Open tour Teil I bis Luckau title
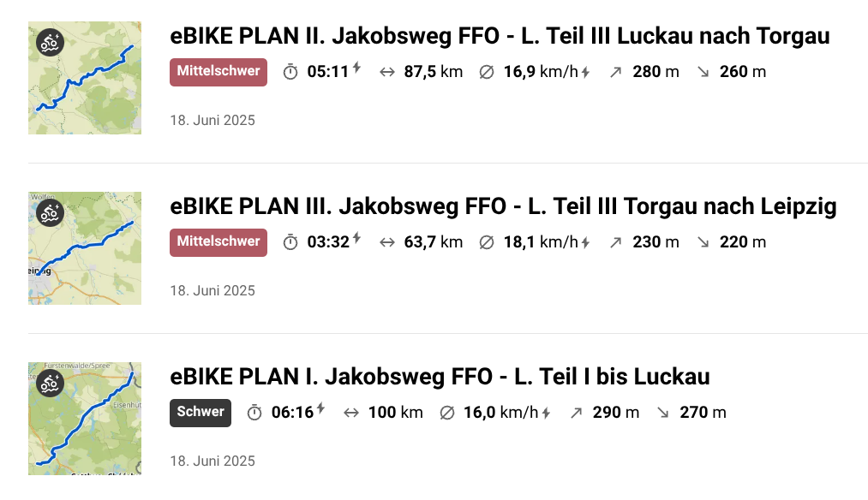The width and height of the screenshot is (868, 500). (440, 377)
